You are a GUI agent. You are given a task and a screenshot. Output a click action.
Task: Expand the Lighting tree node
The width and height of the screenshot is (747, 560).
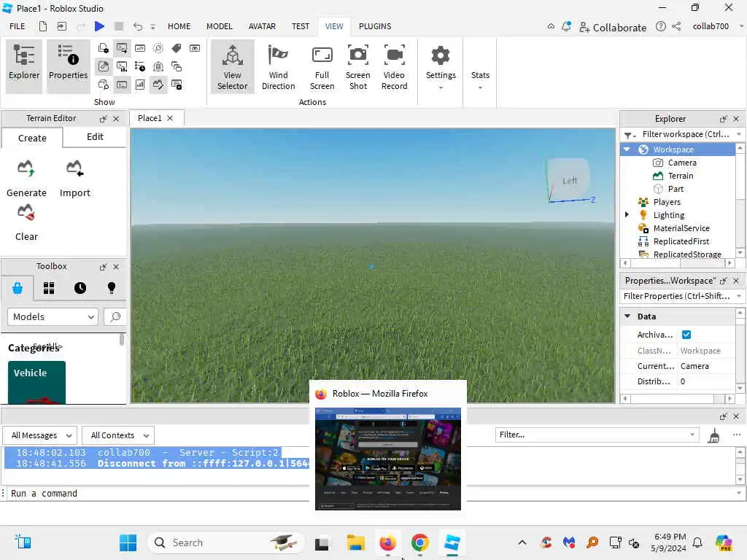pos(627,215)
